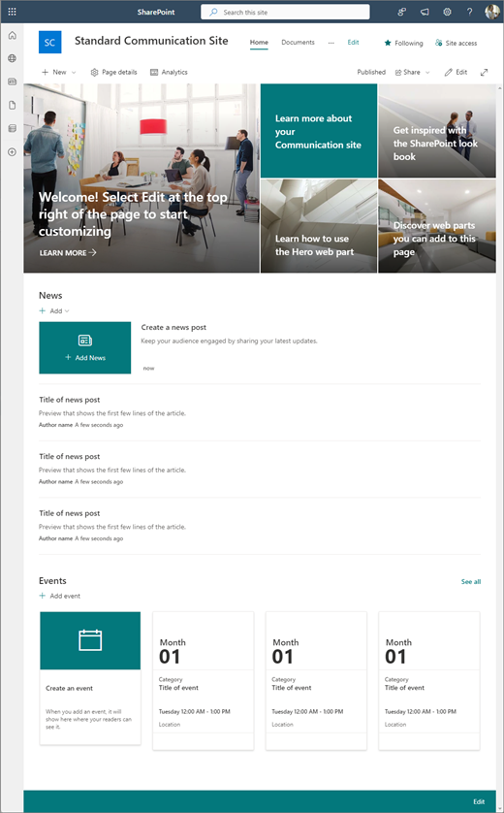
Task: Click the Edit link in footer
Action: coord(479,801)
